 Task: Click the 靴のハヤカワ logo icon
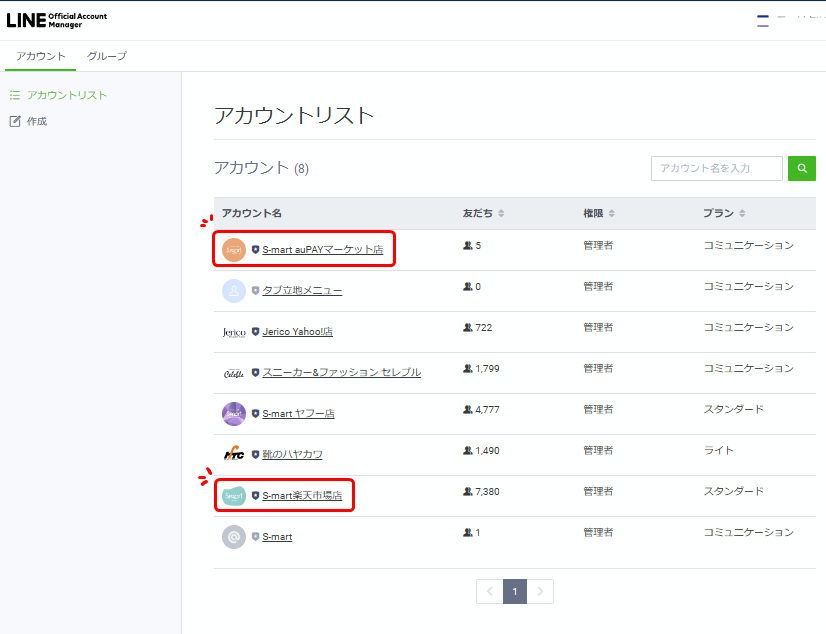(233, 454)
